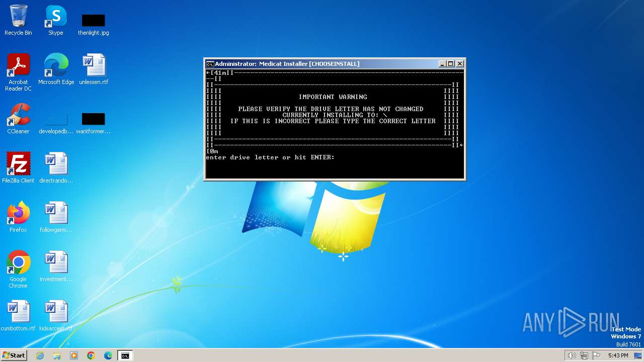The image size is (644, 362).
Task: Click 'IF THIS IS INCORRECT' console line
Action: 333,121
